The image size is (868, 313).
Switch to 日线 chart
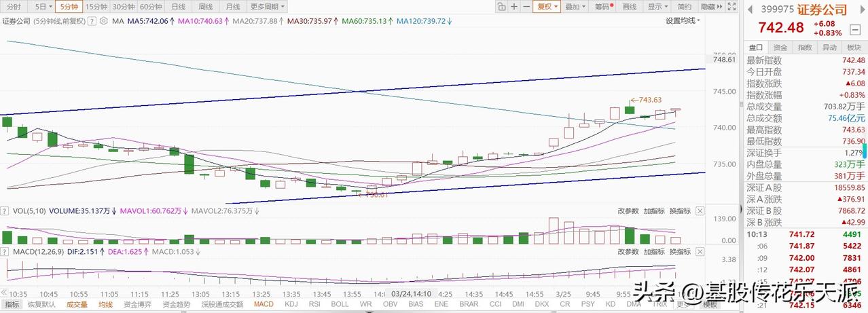[x=178, y=7]
